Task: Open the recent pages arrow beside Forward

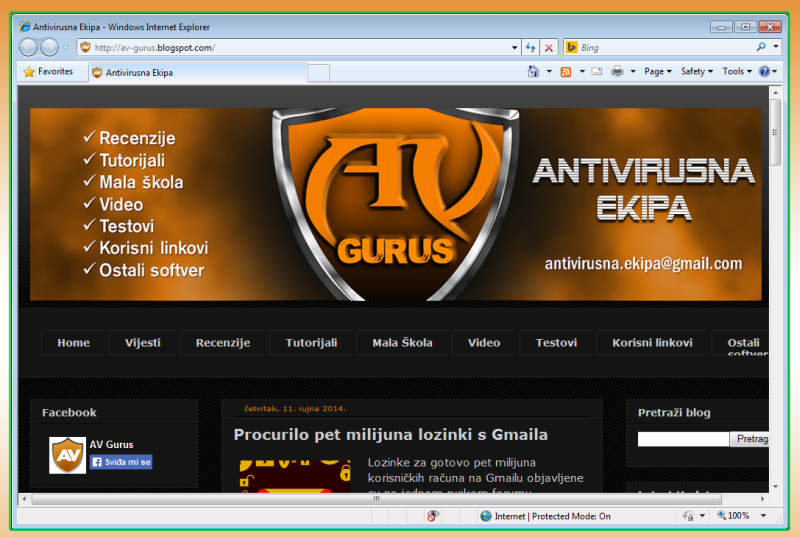Action: [66, 48]
